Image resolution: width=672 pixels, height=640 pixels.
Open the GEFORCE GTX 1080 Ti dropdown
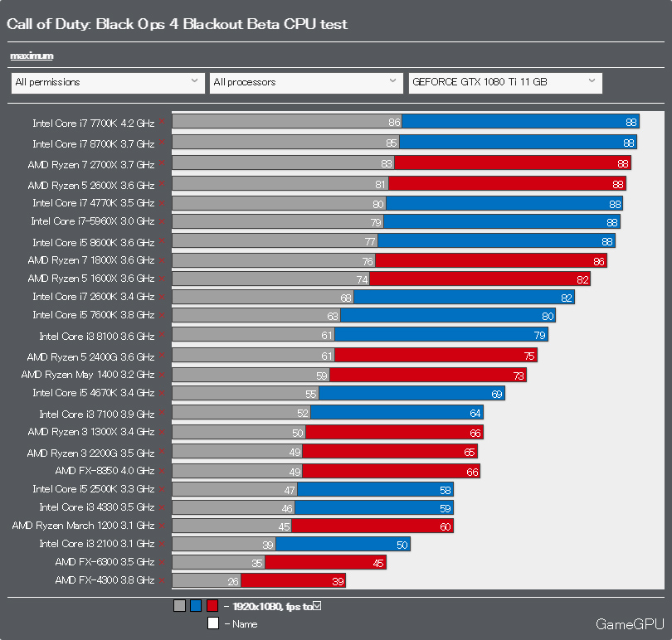pos(505,83)
